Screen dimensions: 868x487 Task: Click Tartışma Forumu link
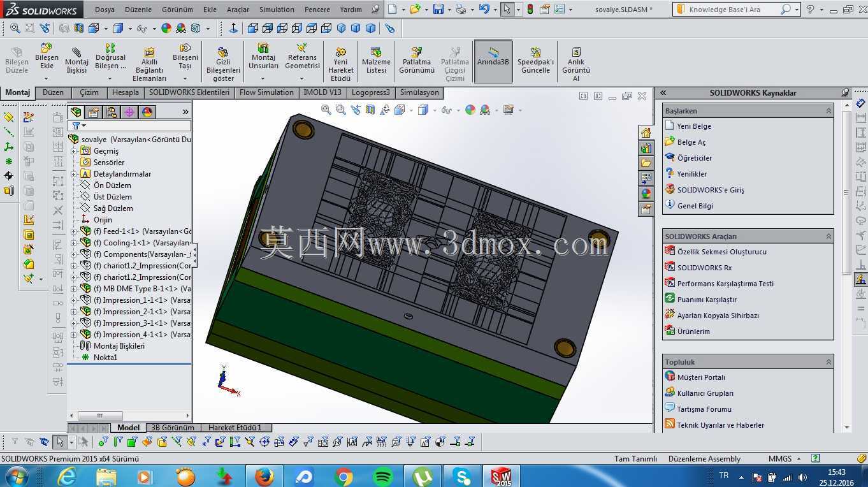704,409
